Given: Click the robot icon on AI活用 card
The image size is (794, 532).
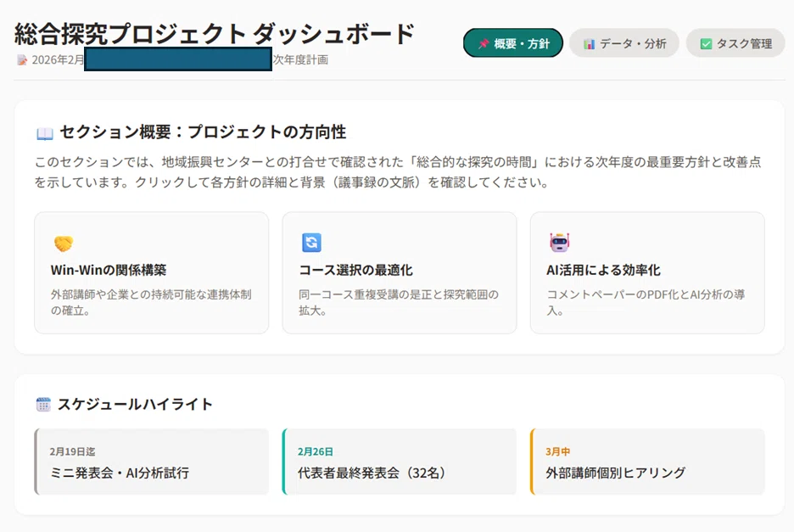Looking at the screenshot, I should pyautogui.click(x=560, y=242).
